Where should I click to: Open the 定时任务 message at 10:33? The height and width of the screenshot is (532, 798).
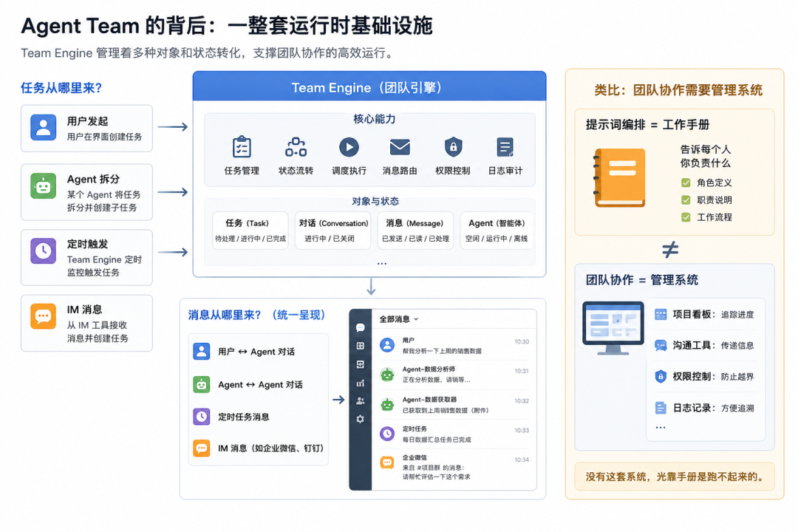pos(454,434)
